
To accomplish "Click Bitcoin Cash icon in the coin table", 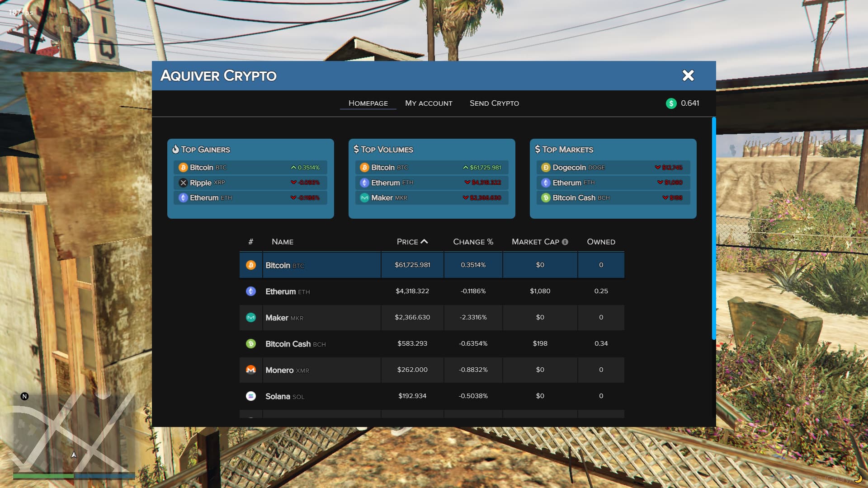I will (x=251, y=344).
